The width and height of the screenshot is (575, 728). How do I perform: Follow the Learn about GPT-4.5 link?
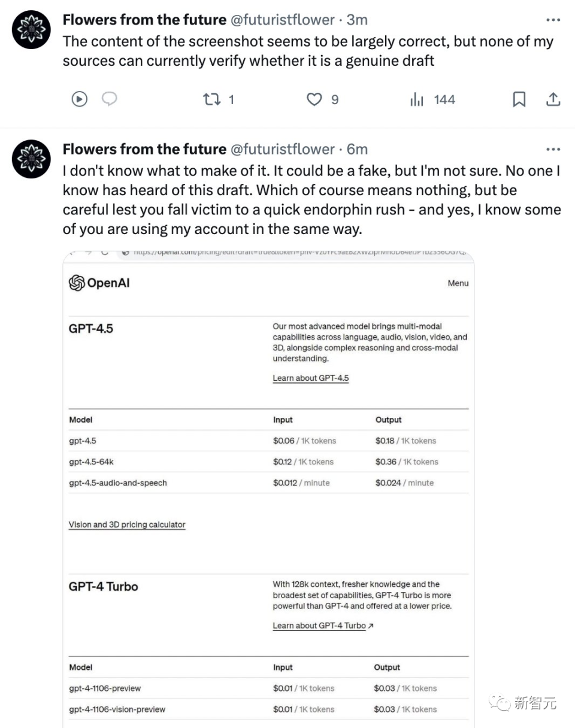[x=310, y=378]
